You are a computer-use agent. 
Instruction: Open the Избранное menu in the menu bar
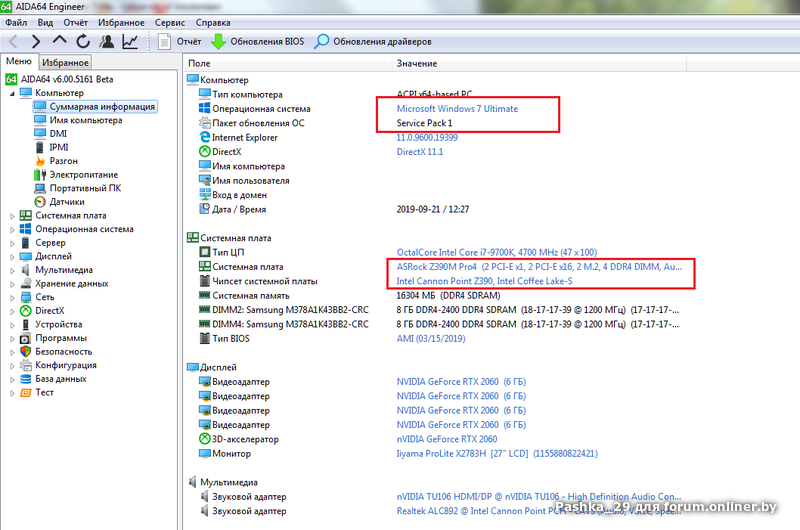click(121, 22)
